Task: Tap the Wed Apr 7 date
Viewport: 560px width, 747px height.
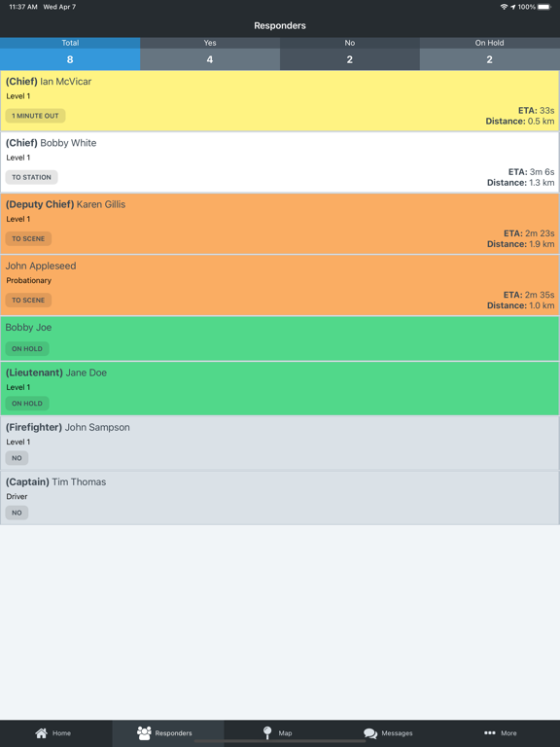Action: [59, 7]
